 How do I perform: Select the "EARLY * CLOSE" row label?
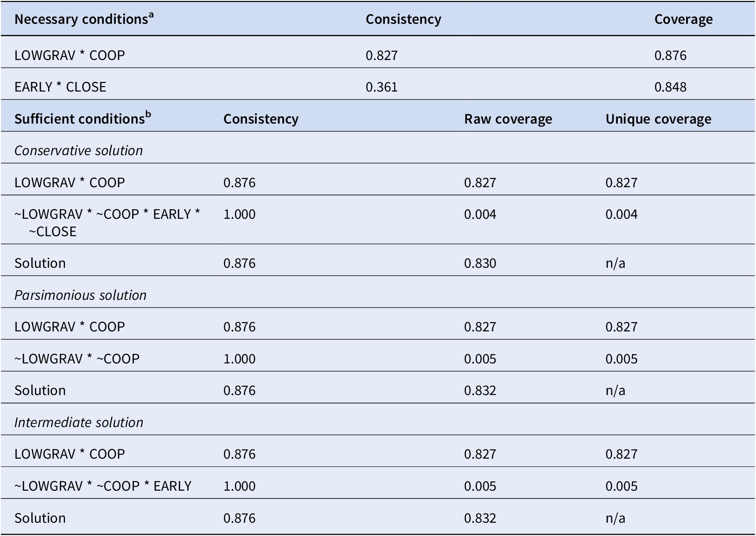[60, 87]
